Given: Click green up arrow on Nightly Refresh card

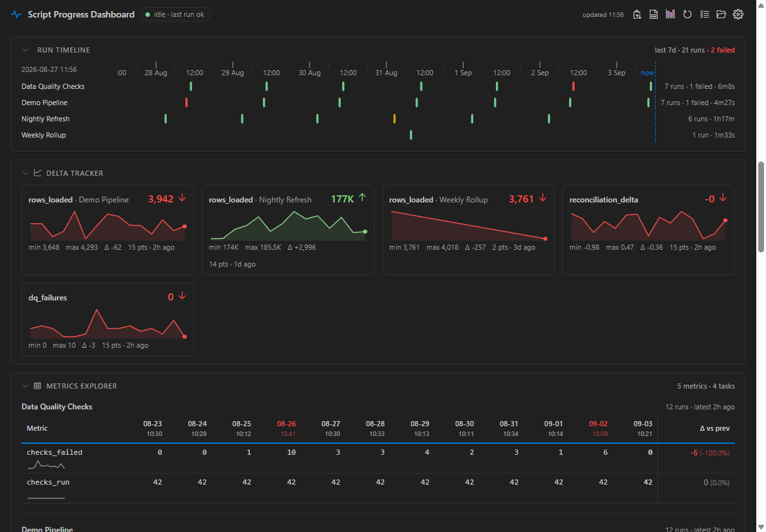Looking at the screenshot, I should [362, 198].
